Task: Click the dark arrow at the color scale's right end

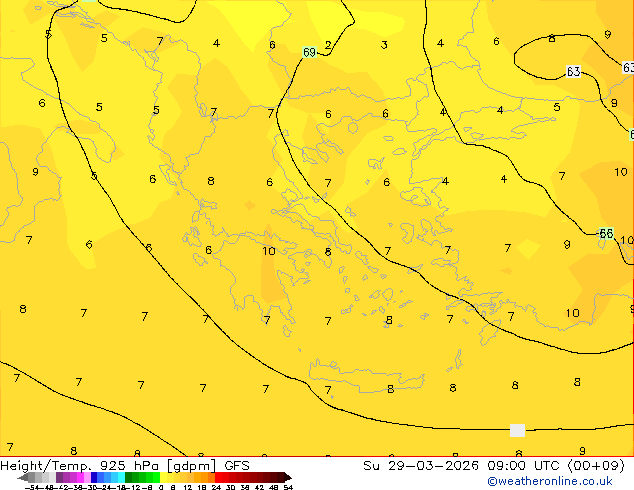Action: [x=288, y=477]
